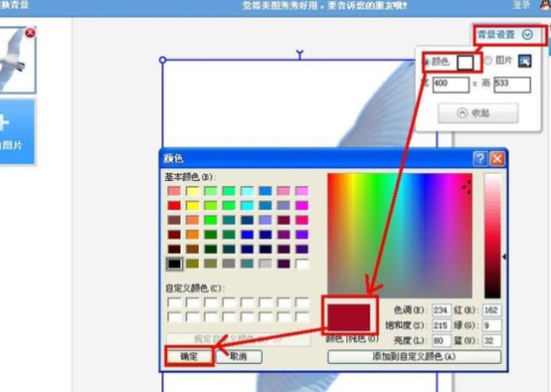Pick the pure red basic color swatch

tap(174, 206)
